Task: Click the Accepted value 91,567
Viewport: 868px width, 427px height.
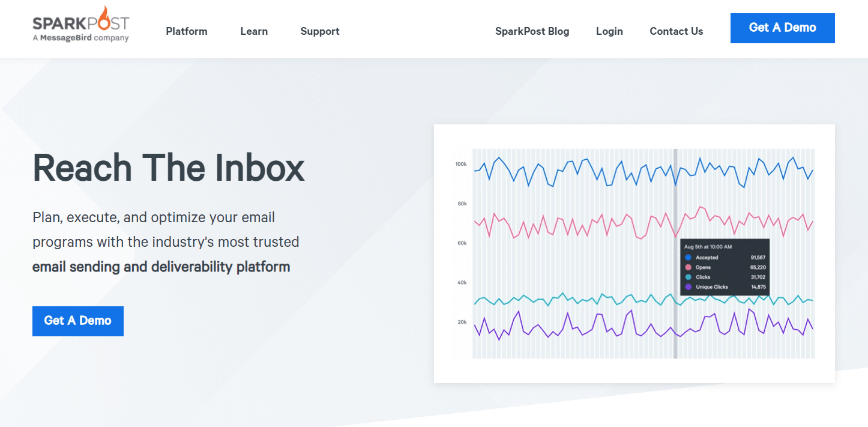Action: [758, 258]
